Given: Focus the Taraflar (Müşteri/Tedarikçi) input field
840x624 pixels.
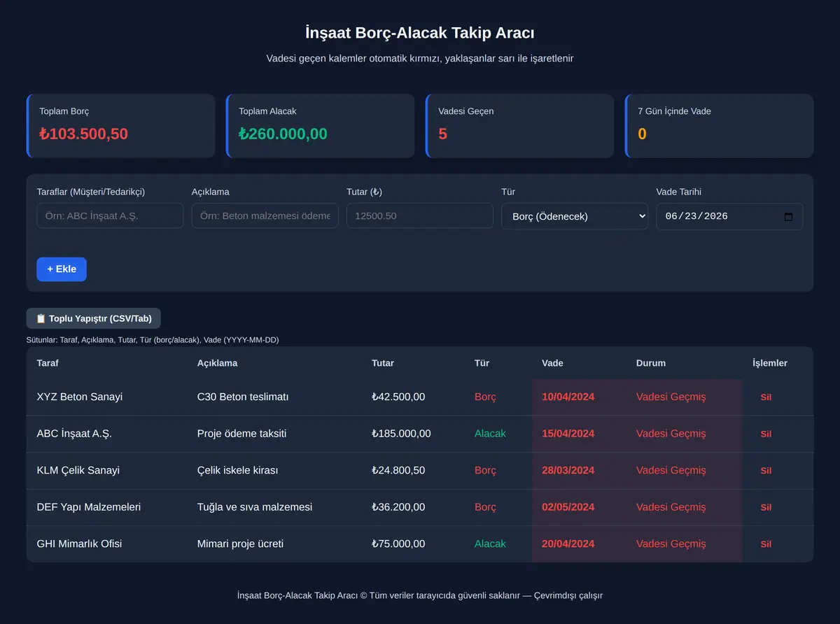Looking at the screenshot, I should coord(110,215).
